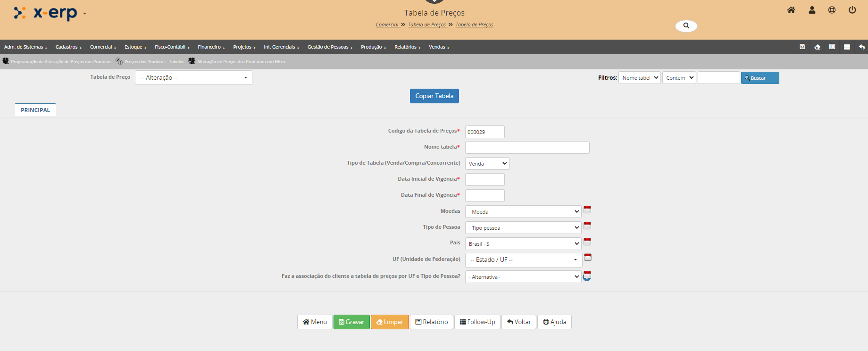
Task: Open the user profile icon
Action: click(812, 10)
